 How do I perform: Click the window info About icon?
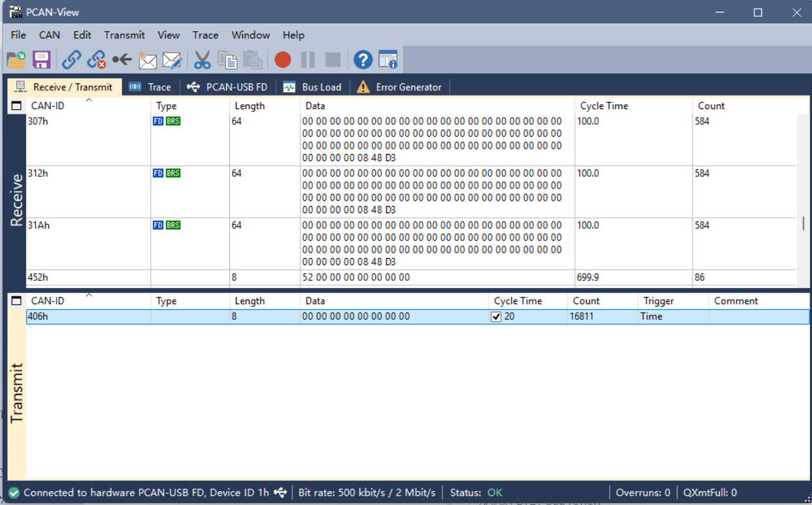pos(388,60)
